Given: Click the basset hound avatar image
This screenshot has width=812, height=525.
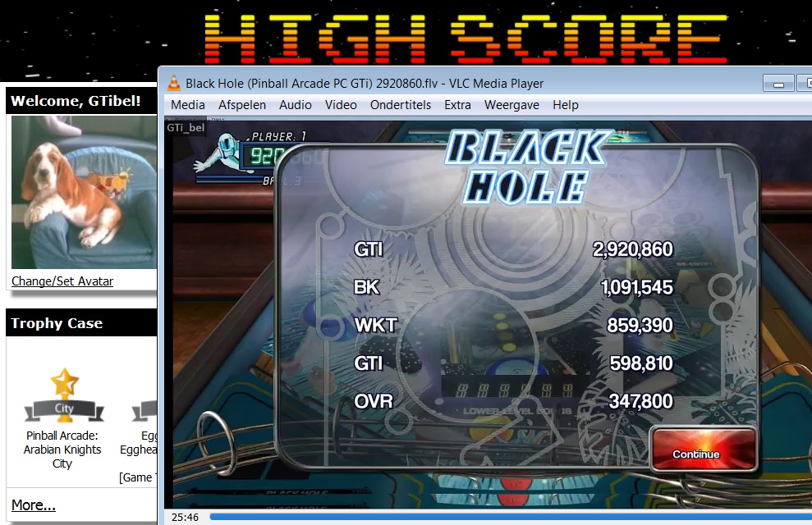Looking at the screenshot, I should coord(84,192).
